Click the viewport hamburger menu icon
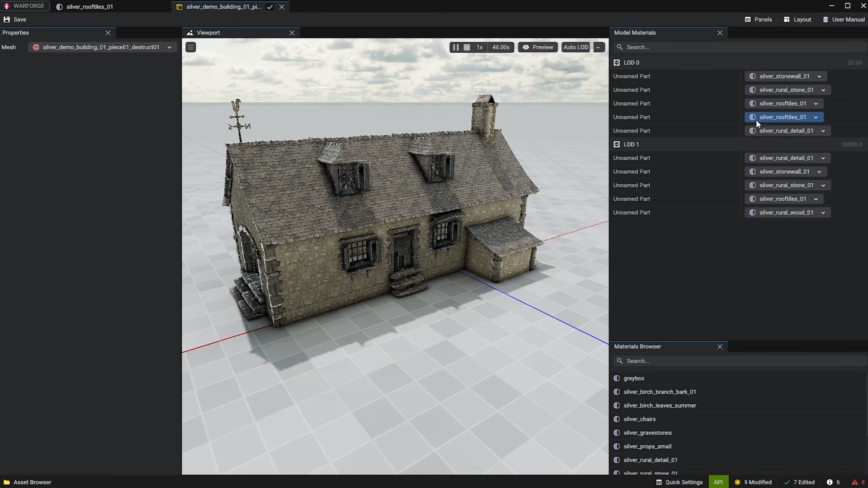Image resolution: width=868 pixels, height=488 pixels. click(191, 47)
